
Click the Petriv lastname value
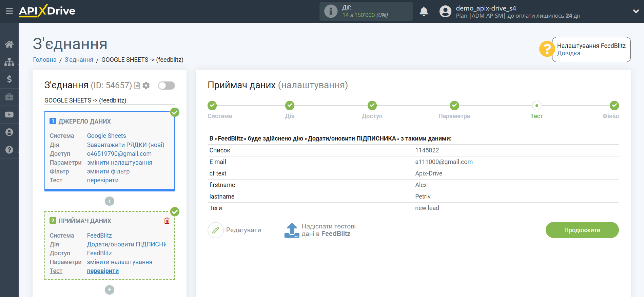pos(423,197)
